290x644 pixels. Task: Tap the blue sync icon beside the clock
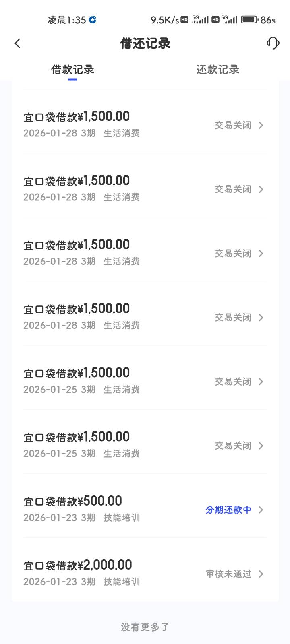93,19
